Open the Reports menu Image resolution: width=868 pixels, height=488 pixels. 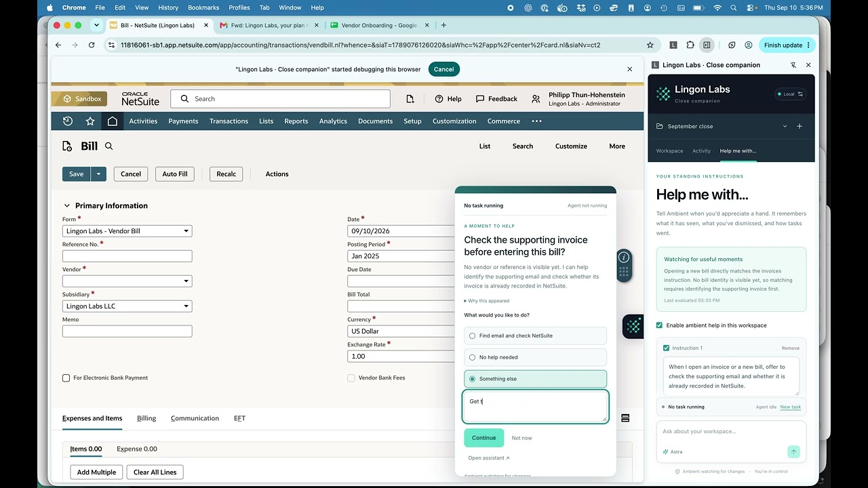296,121
